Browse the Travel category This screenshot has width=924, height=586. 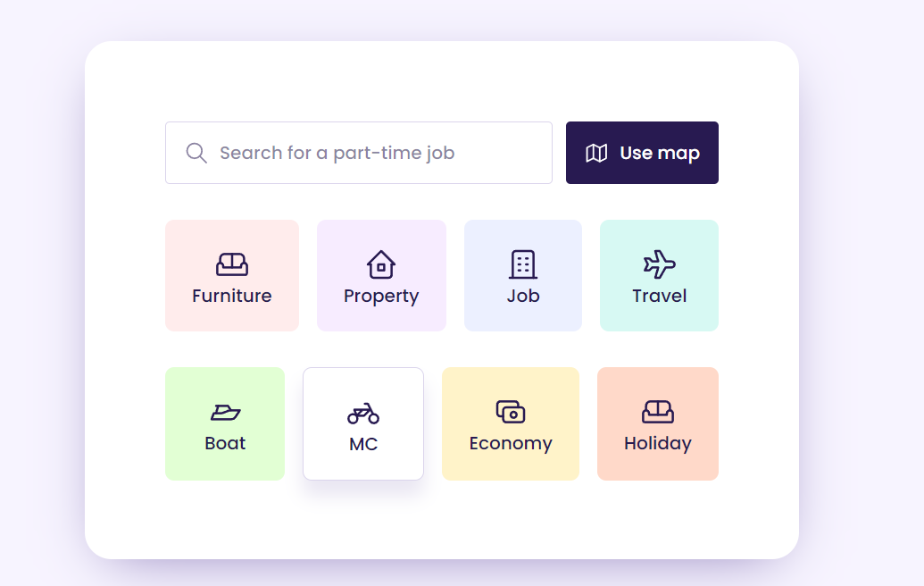(x=659, y=275)
